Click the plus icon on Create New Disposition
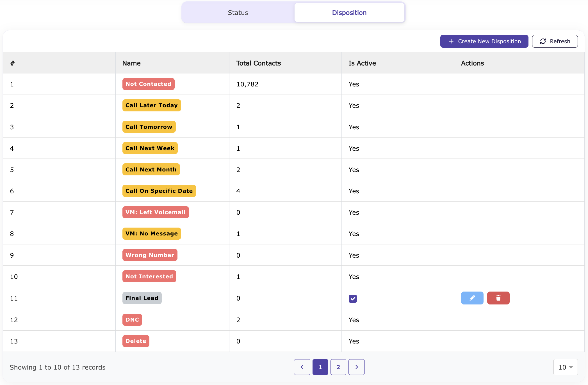This screenshot has height=385, width=588. (x=451, y=41)
